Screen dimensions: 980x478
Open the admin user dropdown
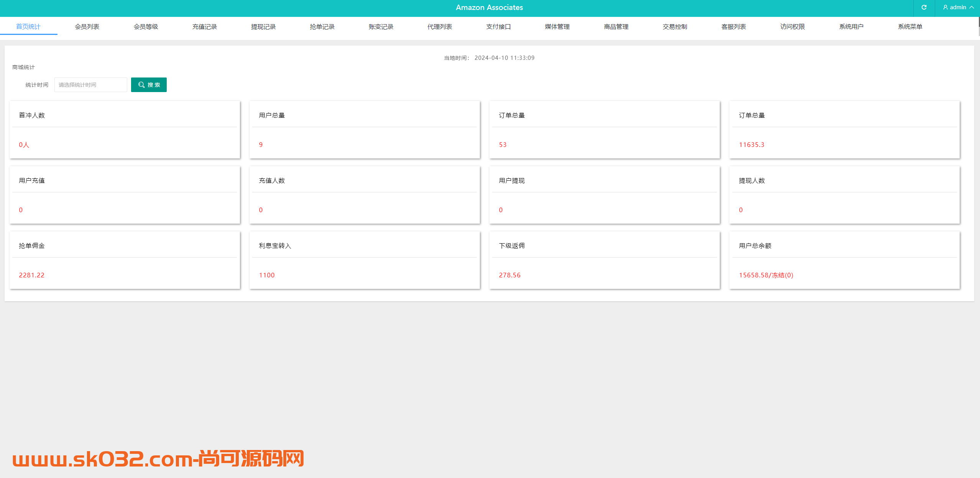(x=958, y=7)
